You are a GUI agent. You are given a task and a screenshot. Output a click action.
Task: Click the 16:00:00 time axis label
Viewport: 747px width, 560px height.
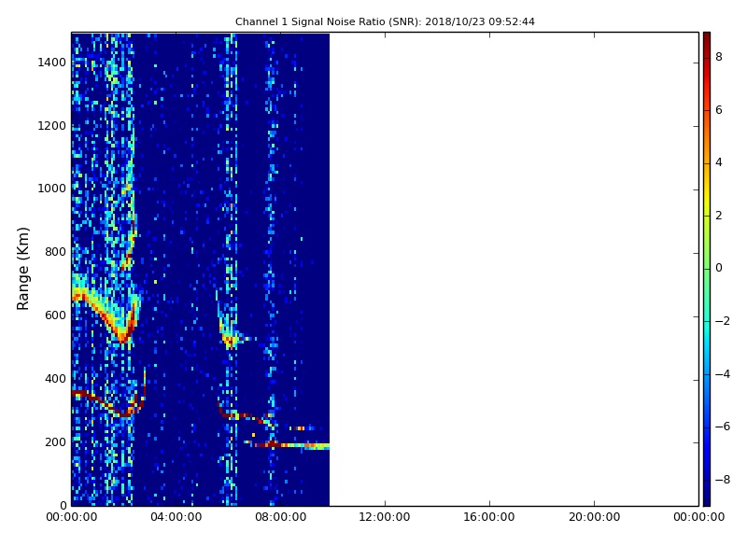489,517
